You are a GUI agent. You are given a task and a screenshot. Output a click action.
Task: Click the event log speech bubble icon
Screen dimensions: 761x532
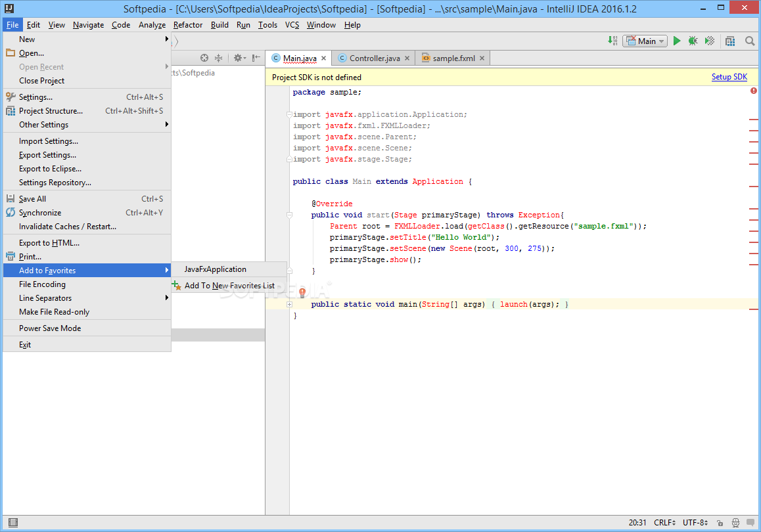tap(750, 523)
